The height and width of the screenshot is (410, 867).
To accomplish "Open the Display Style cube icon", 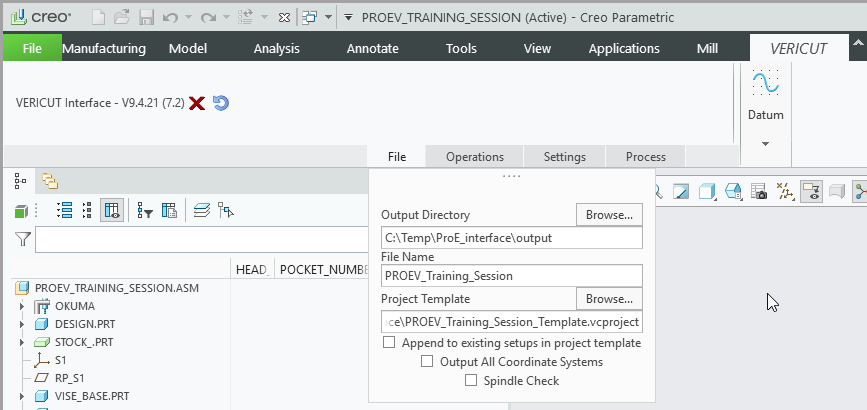I will click(x=707, y=192).
